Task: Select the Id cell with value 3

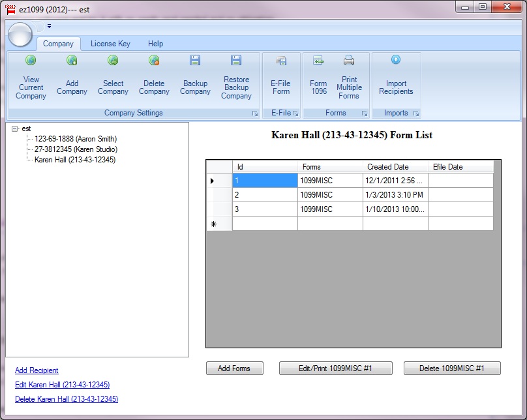Action: [x=265, y=209]
